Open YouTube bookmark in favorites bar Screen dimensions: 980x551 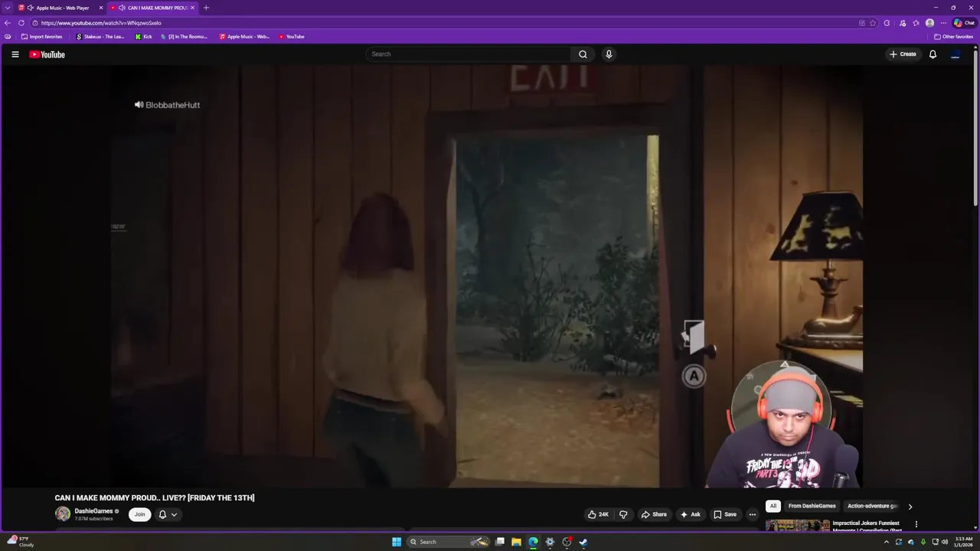pos(292,37)
